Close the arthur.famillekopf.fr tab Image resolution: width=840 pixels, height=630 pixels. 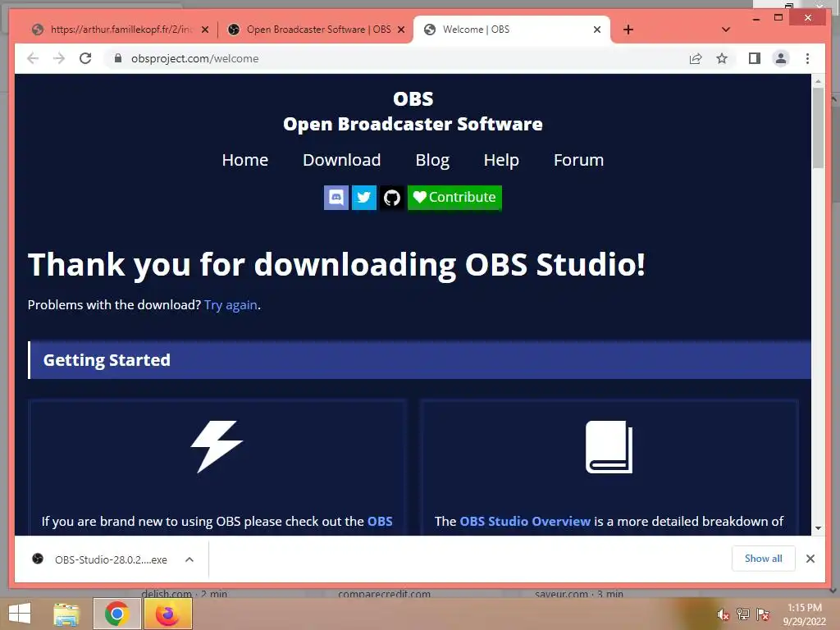(x=204, y=30)
